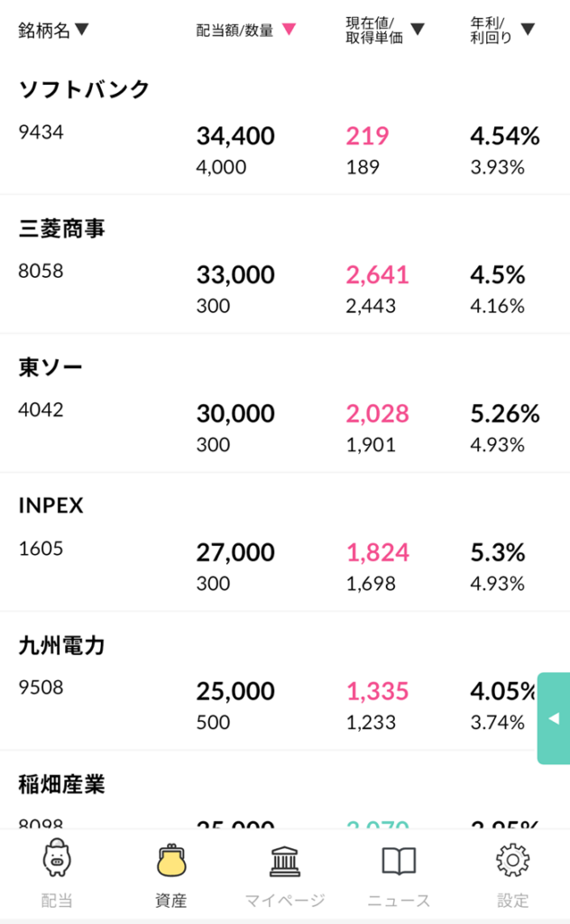Open the INPEX holding details
Screen dimensions: 570x924
[x=285, y=542]
